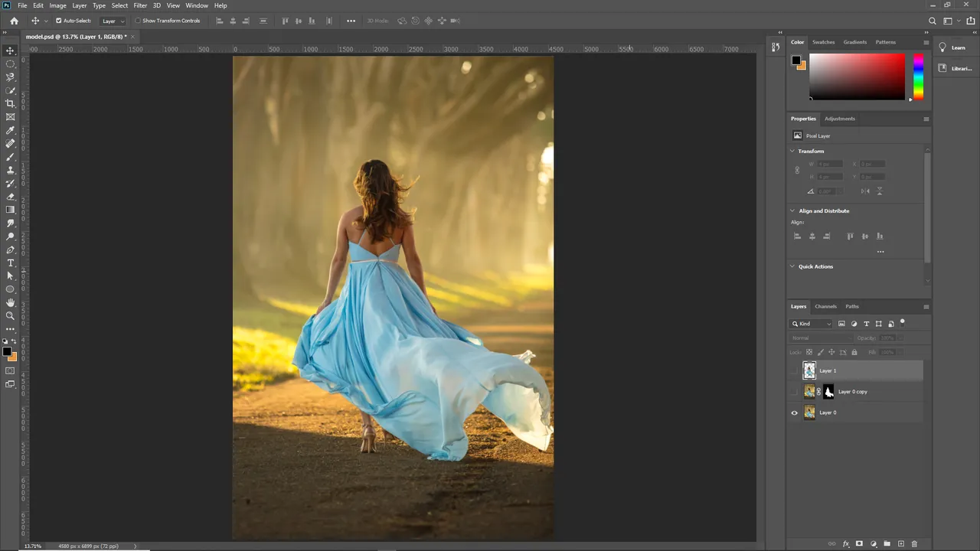Viewport: 980px width, 551px height.
Task: Enable Show Transform Controls checkbox
Action: (138, 21)
